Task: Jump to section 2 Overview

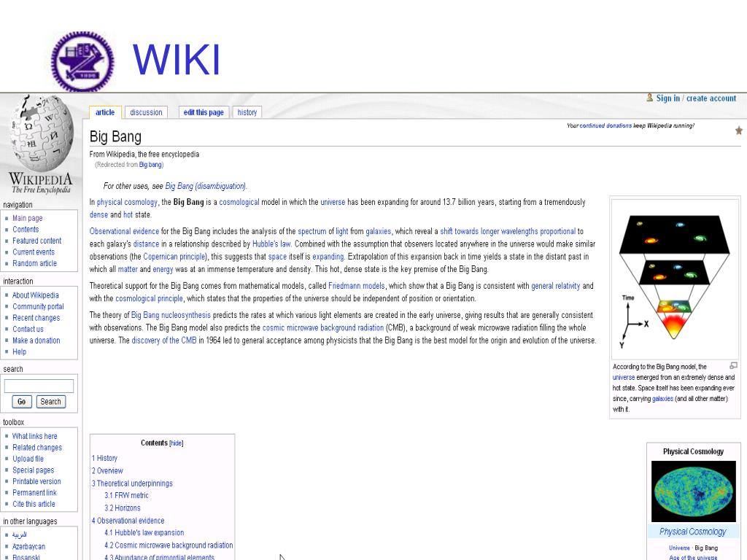Action: (x=107, y=471)
